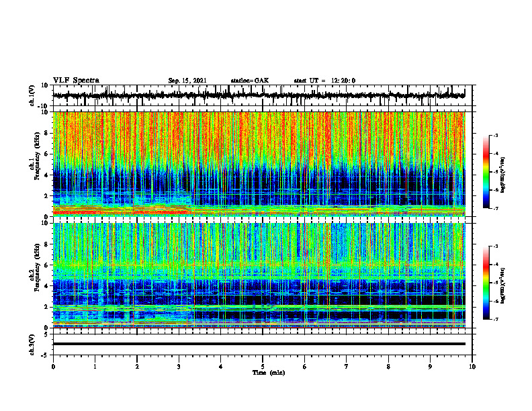Click the time axis tick label "8"
This screenshot has height=411, width=532.
pos(388,367)
